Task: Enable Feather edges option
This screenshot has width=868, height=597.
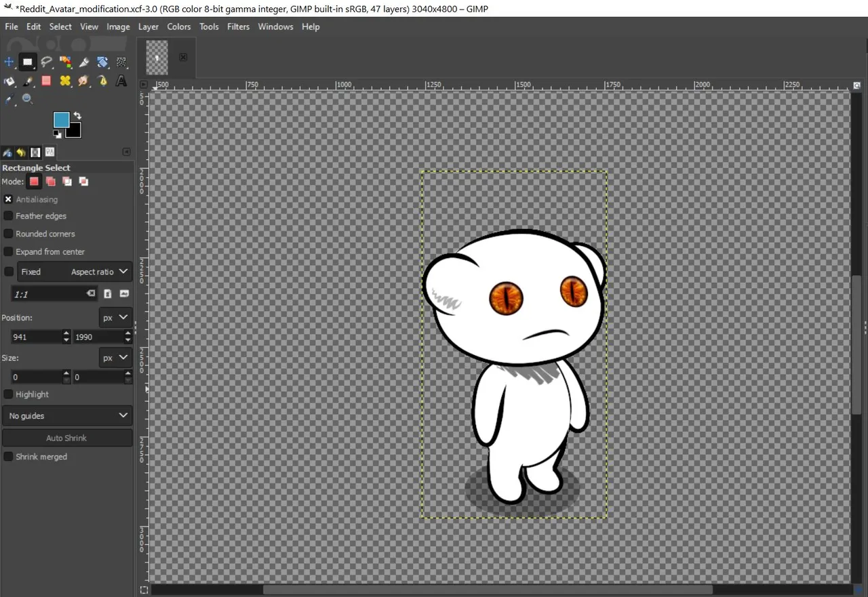Action: click(x=8, y=215)
